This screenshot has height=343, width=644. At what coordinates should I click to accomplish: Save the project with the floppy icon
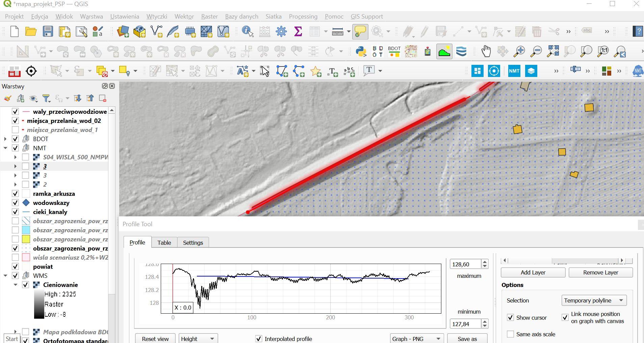click(x=48, y=31)
